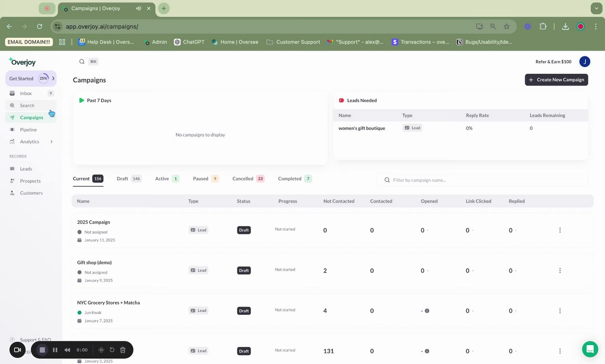The height and width of the screenshot is (364, 605).
Task: Select Campaigns in the sidebar
Action: tap(31, 117)
